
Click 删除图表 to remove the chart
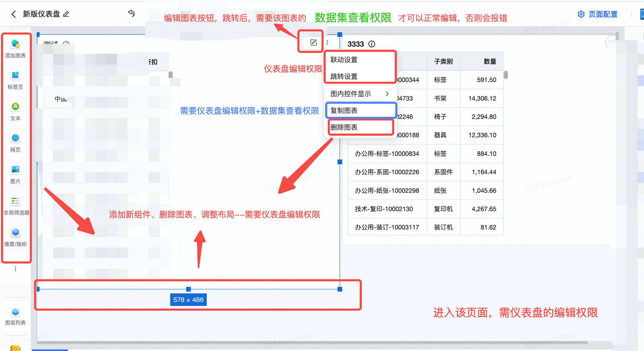[344, 127]
